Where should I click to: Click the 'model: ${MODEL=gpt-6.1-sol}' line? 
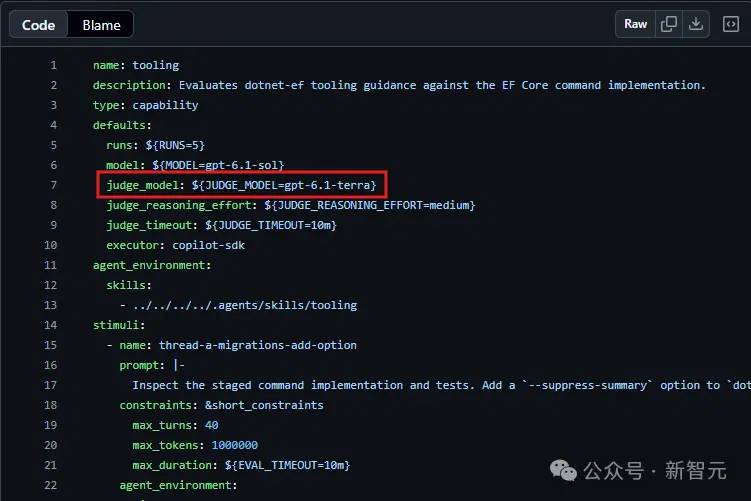195,165
